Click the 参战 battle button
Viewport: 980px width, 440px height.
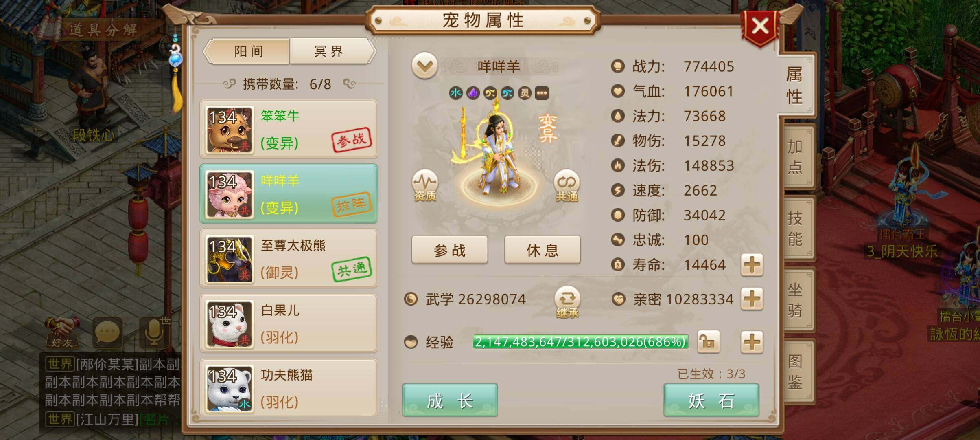pos(449,250)
